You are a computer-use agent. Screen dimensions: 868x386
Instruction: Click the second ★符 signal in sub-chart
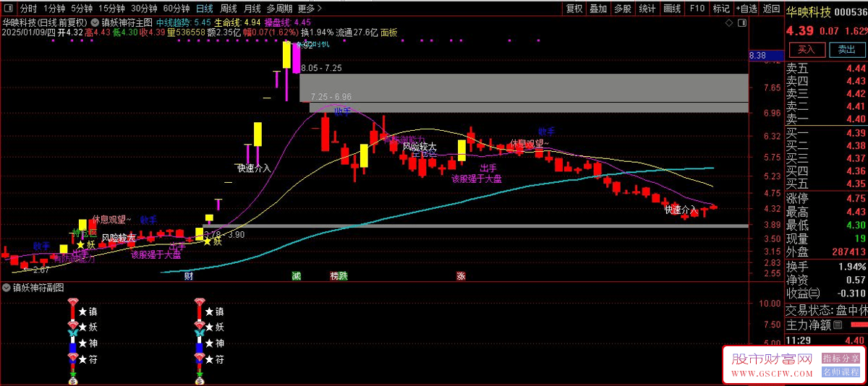(214, 359)
